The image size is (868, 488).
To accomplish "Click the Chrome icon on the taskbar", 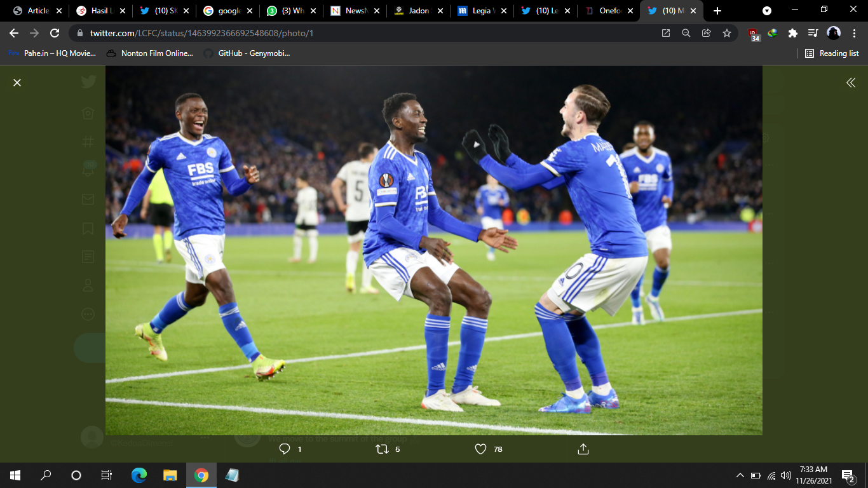I will click(x=201, y=475).
